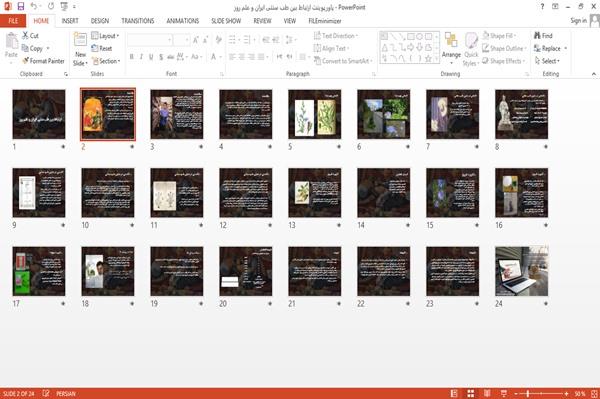Switch to the INSERT tab
This screenshot has width=600, height=399.
click(x=70, y=21)
